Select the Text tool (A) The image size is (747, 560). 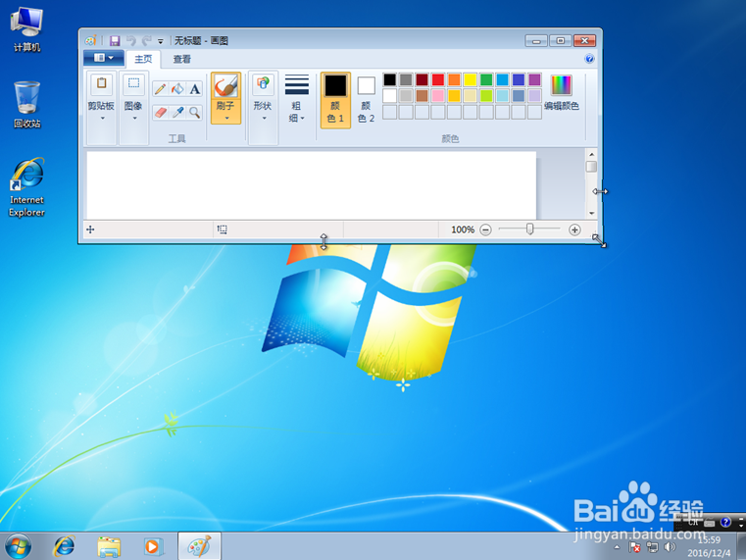(194, 88)
